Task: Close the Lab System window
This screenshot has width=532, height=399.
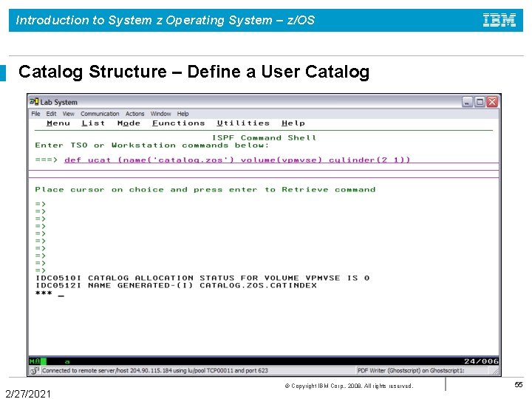Action: click(492, 102)
